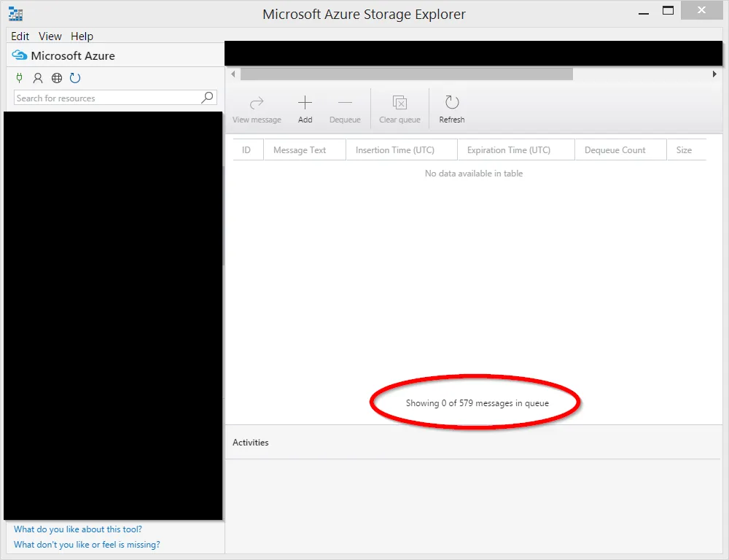The image size is (729, 560).
Task: Click the tab strip left scroll arrow
Action: click(233, 74)
